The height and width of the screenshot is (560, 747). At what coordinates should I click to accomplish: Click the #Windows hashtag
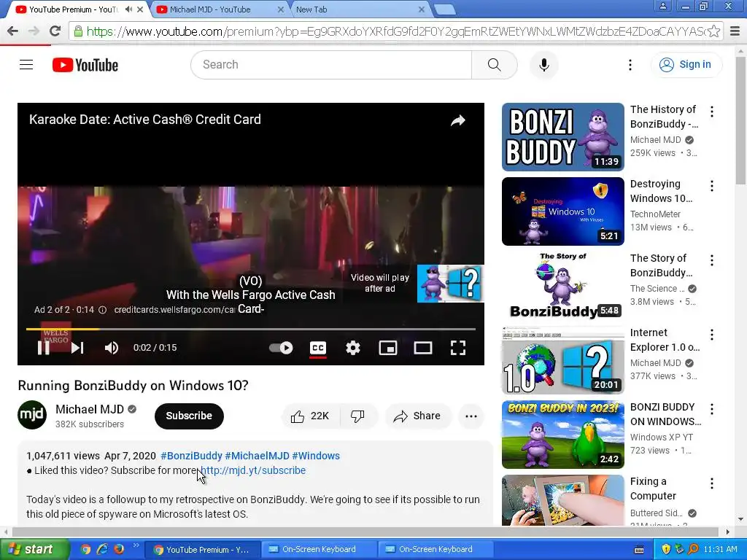[316, 456]
